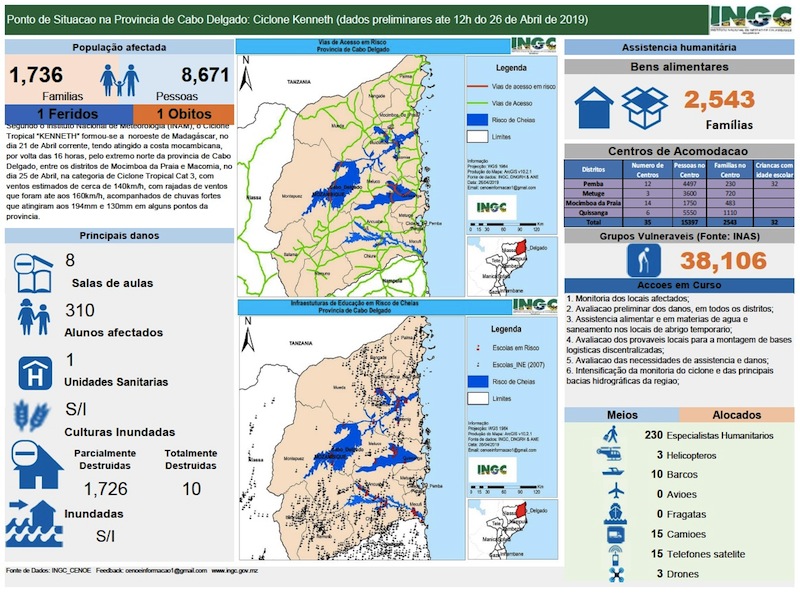Click the classroom icon beside Salas de aulas

pyautogui.click(x=33, y=269)
